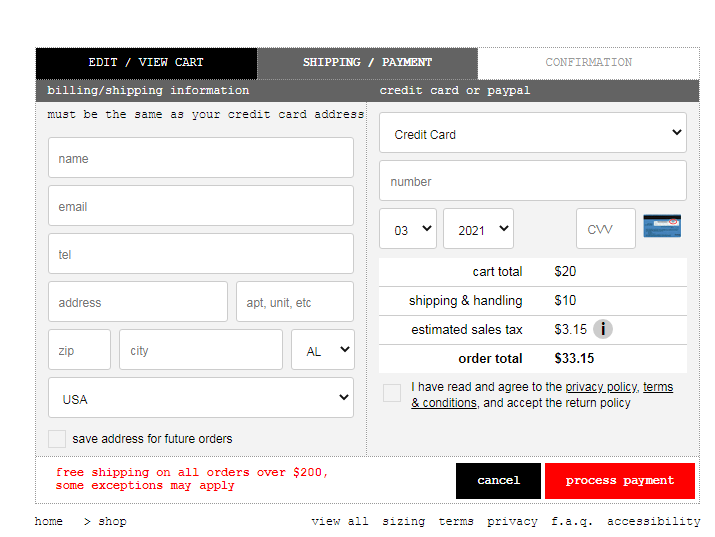
Task: Click the name input field
Action: 201,158
